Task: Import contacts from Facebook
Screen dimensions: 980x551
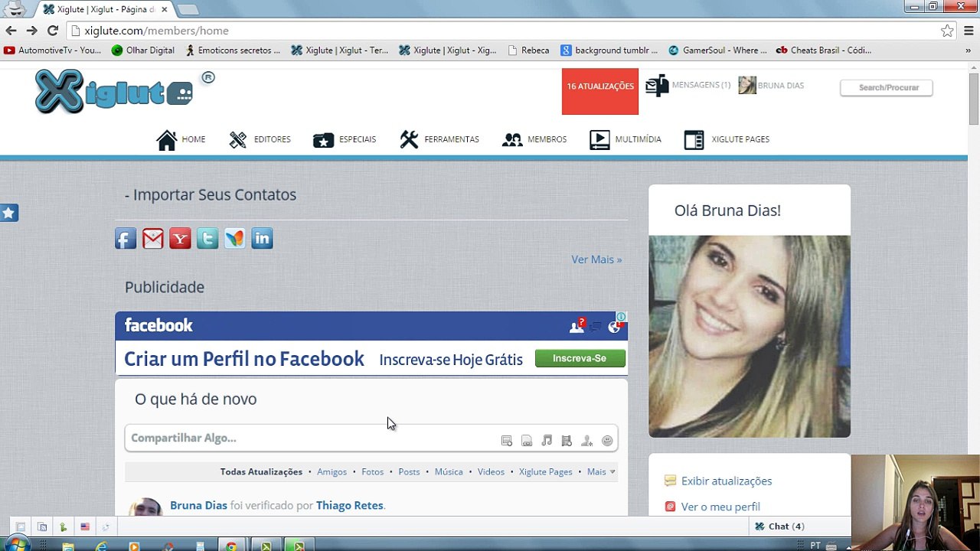Action: coord(126,239)
